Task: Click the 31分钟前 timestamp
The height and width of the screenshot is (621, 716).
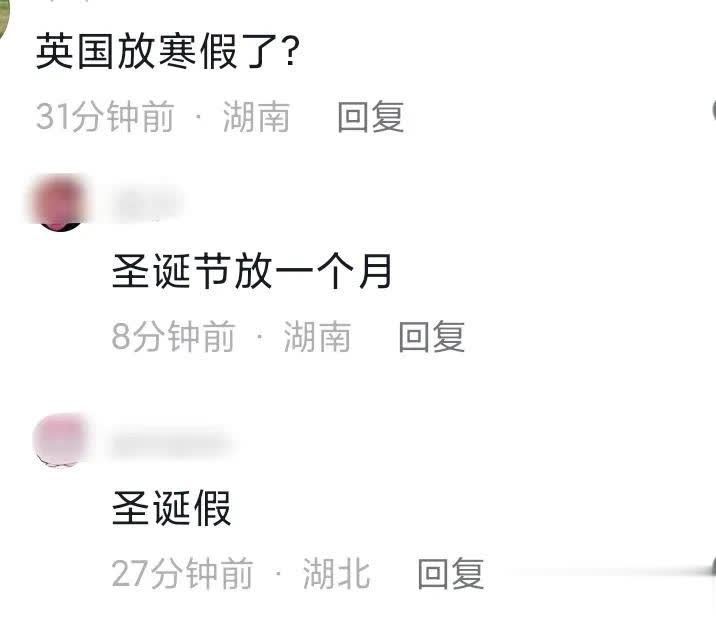Action: click(x=105, y=117)
